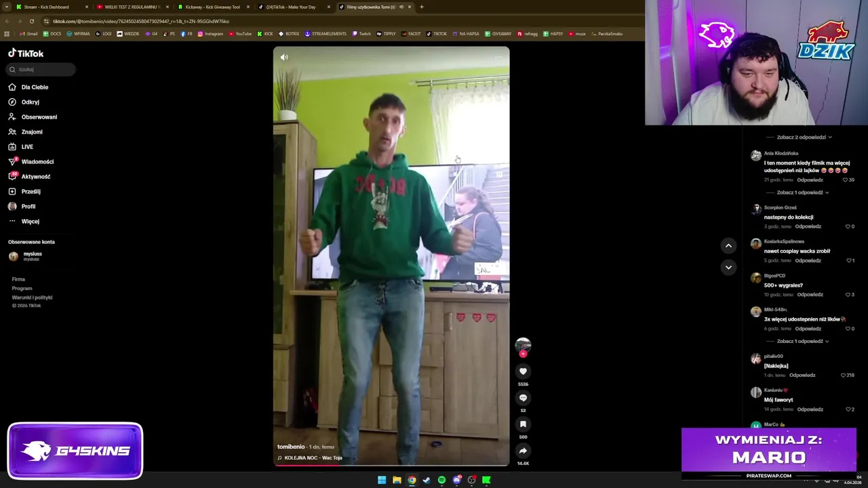This screenshot has width=868, height=488.
Task: Open Discord from taskbar
Action: coord(456,480)
